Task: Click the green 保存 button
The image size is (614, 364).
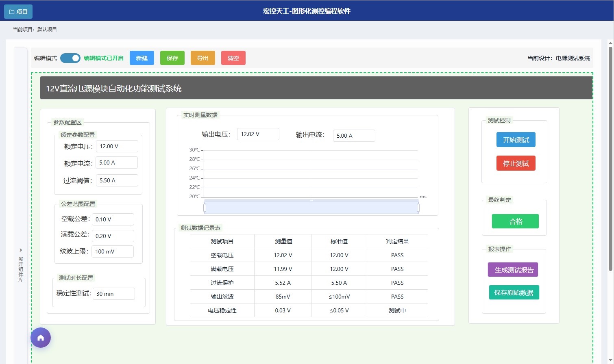Action: pyautogui.click(x=172, y=58)
